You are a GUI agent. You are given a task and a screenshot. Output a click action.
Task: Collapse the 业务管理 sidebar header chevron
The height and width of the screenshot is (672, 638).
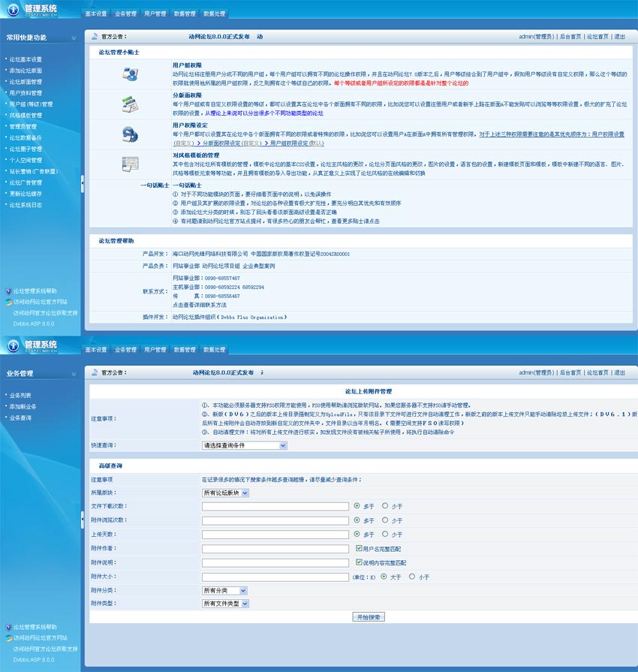(74, 373)
